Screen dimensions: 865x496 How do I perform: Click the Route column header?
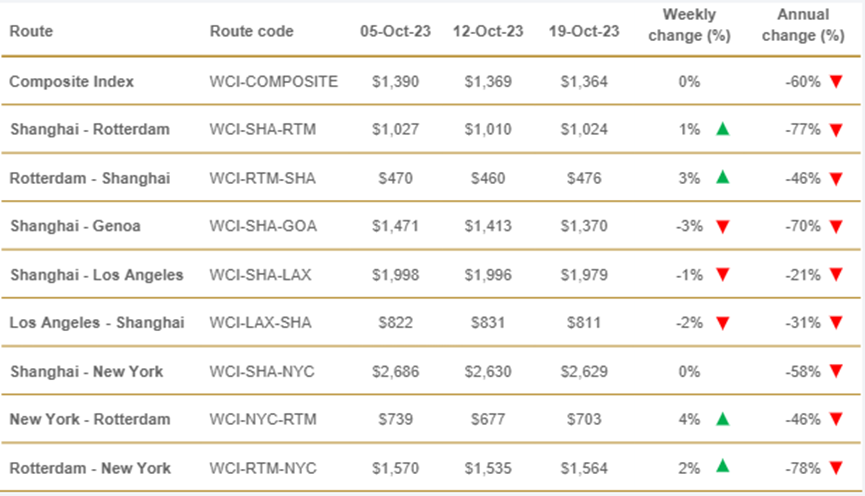pyautogui.click(x=31, y=31)
